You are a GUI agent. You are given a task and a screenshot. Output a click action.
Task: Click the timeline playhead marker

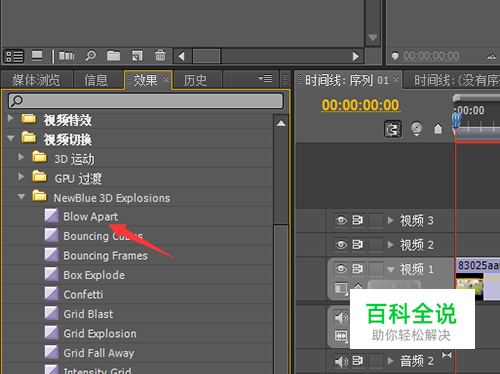coord(456,121)
